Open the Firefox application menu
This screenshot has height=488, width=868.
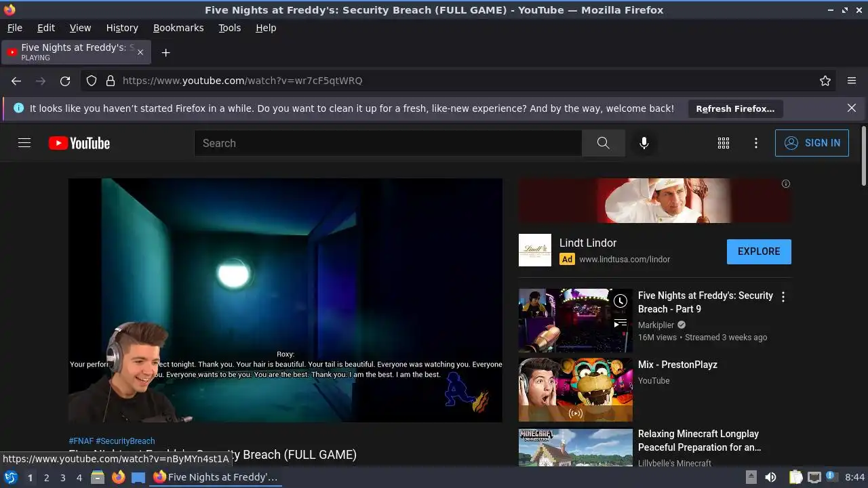coord(852,81)
